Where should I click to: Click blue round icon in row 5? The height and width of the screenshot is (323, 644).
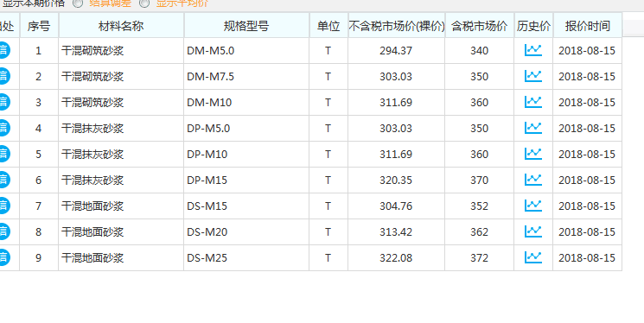pyautogui.click(x=4, y=154)
